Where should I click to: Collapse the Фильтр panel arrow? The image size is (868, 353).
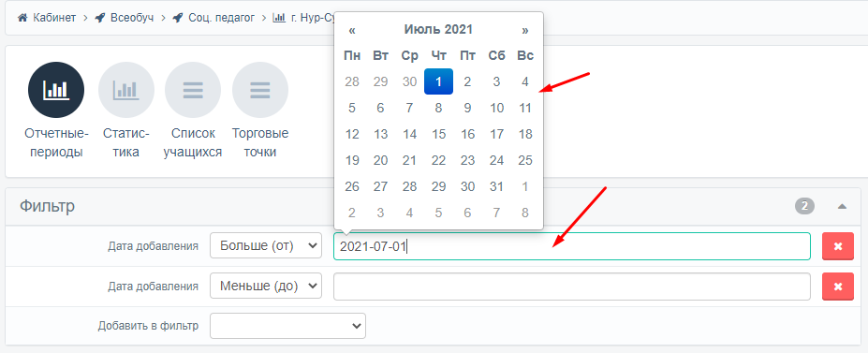pos(842,206)
